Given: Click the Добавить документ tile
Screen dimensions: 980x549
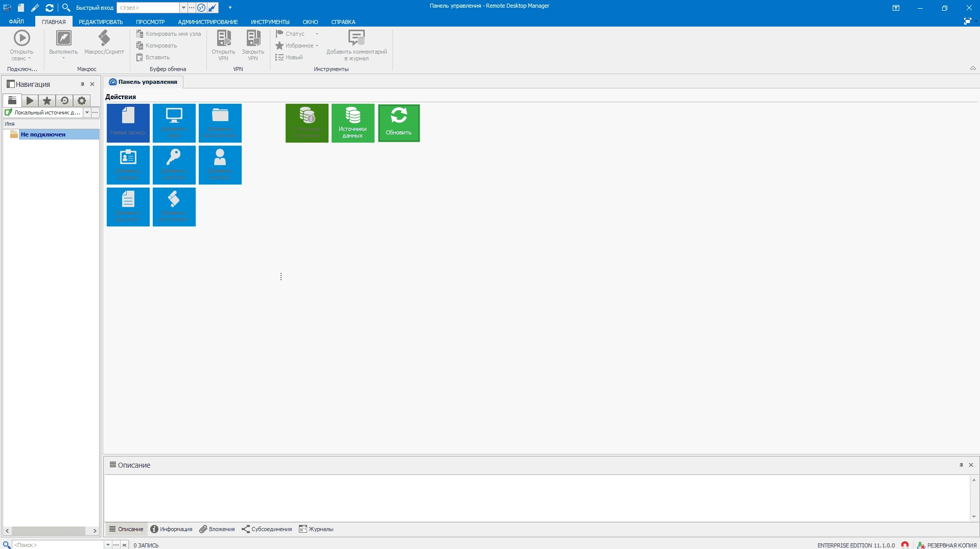Looking at the screenshot, I should point(128,207).
